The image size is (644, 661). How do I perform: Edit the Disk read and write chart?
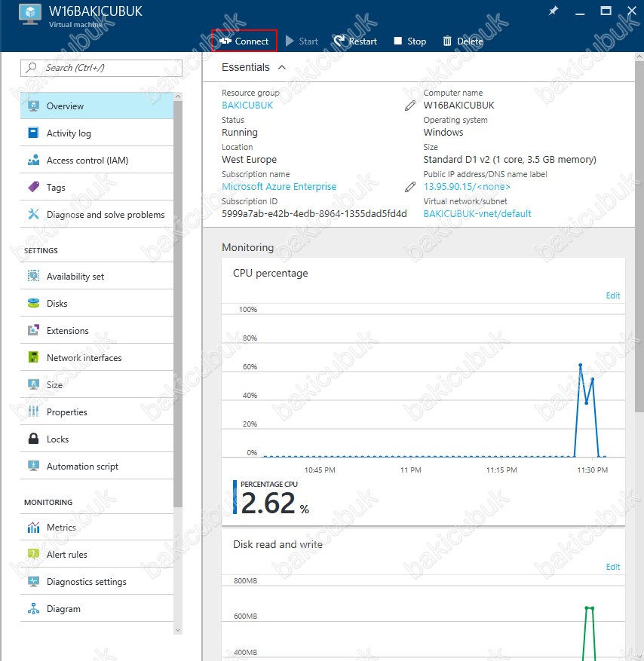pos(613,567)
